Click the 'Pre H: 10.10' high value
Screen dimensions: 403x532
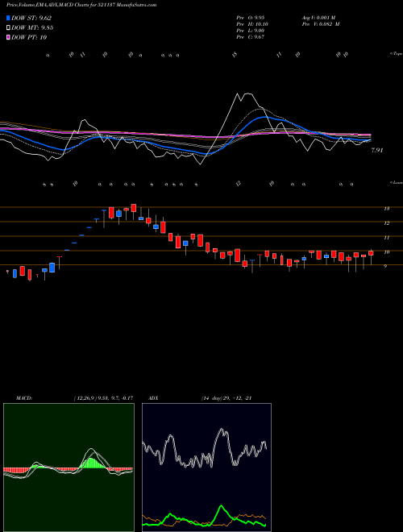[x=254, y=24]
